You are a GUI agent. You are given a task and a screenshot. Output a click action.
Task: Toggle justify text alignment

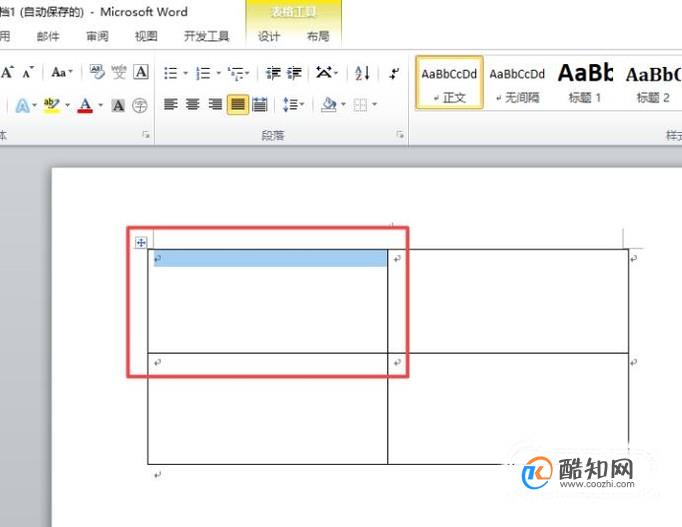click(x=237, y=105)
